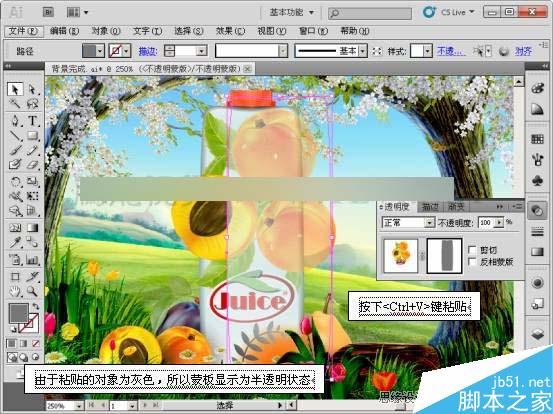This screenshot has height=414, width=553.
Task: Click the gray Fill swatch in toolbox
Action: tap(18, 313)
